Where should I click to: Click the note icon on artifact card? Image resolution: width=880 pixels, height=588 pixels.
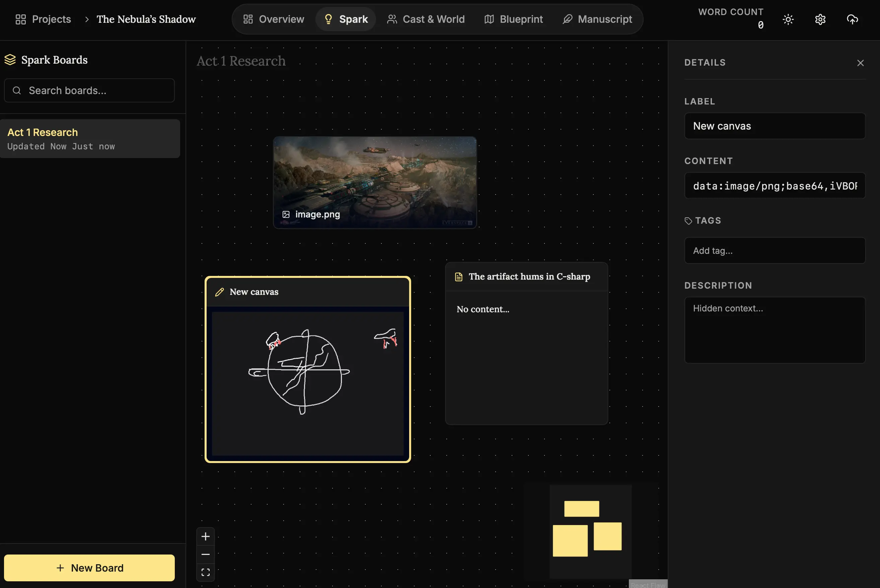(458, 277)
